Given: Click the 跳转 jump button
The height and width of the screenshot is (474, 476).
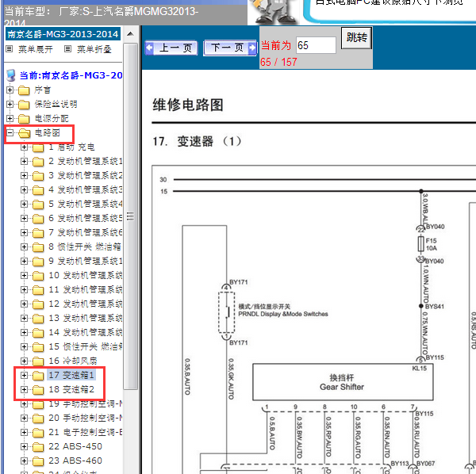Looking at the screenshot, I should pyautogui.click(x=356, y=37).
